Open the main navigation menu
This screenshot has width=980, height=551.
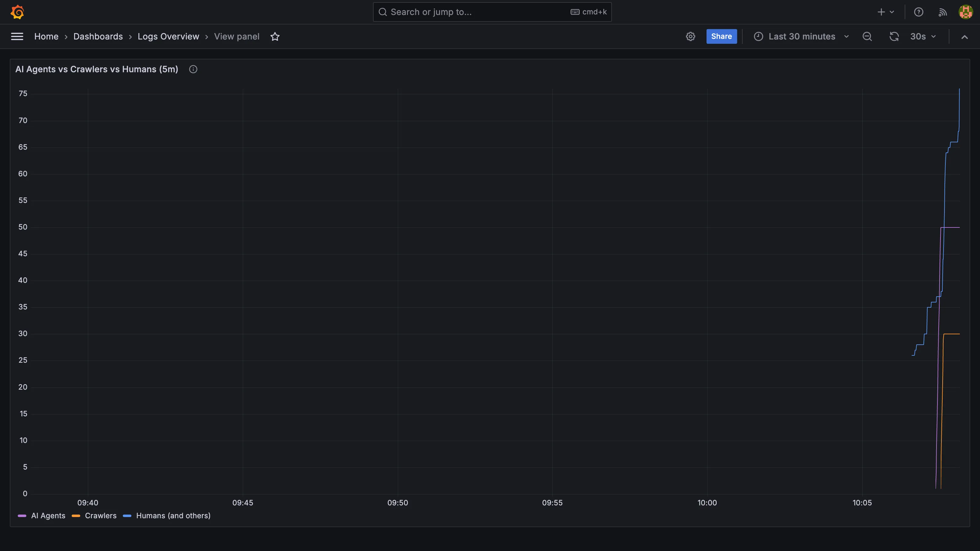(17, 36)
